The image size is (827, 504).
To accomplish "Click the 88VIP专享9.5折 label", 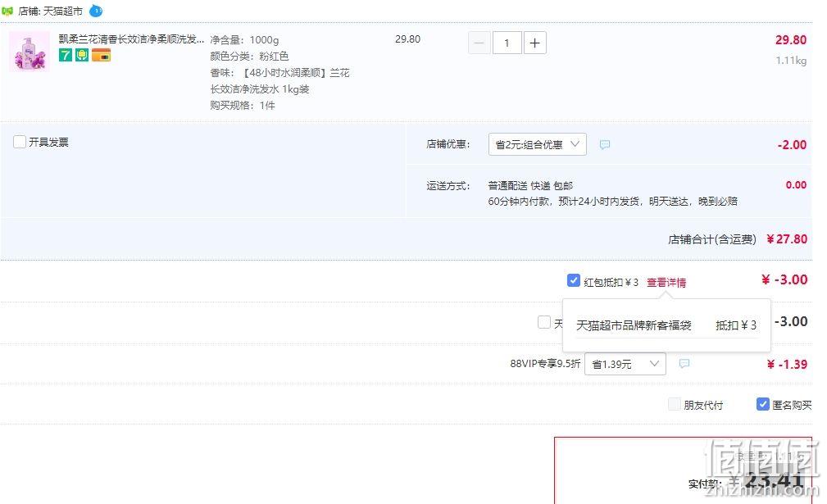I will [545, 364].
